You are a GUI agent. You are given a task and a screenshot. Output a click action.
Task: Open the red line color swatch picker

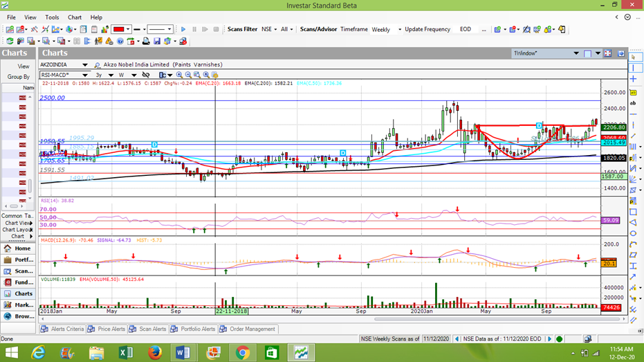pos(121,30)
